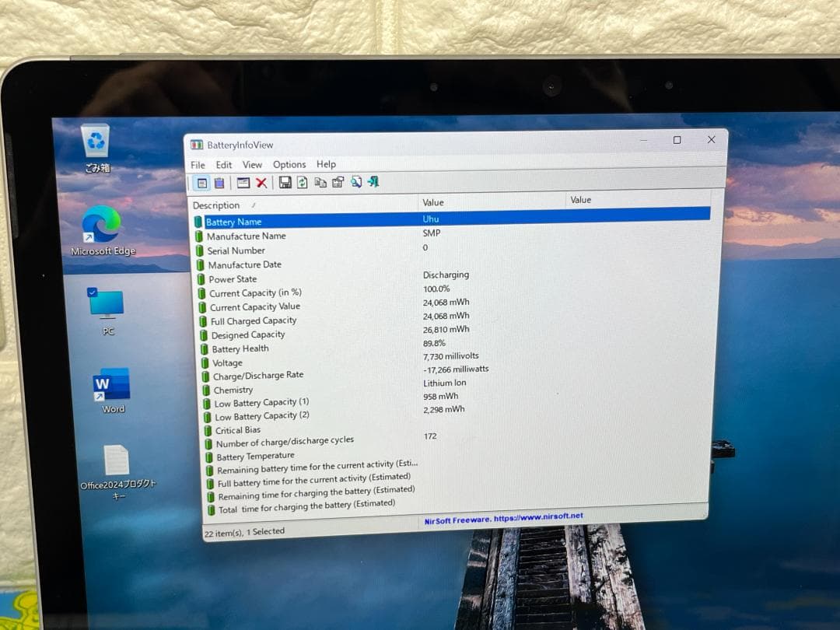Open the Find toolbar icon

tap(355, 182)
